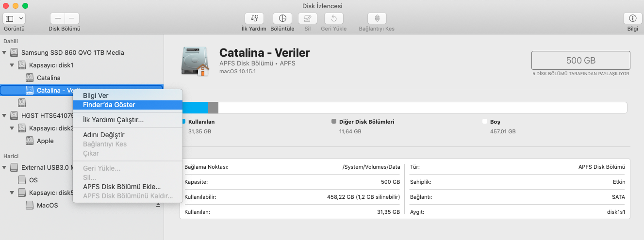Collapse the Samsung SSD 860 QVO disk

pos(4,52)
